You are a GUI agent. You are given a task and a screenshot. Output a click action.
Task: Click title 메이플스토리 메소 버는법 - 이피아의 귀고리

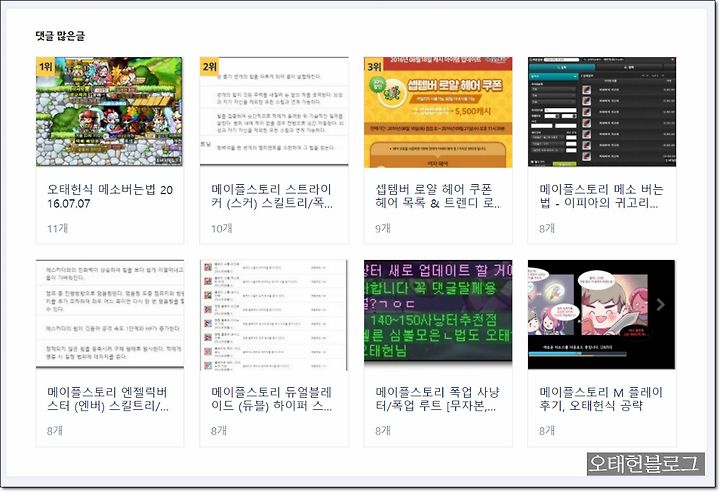tap(601, 196)
